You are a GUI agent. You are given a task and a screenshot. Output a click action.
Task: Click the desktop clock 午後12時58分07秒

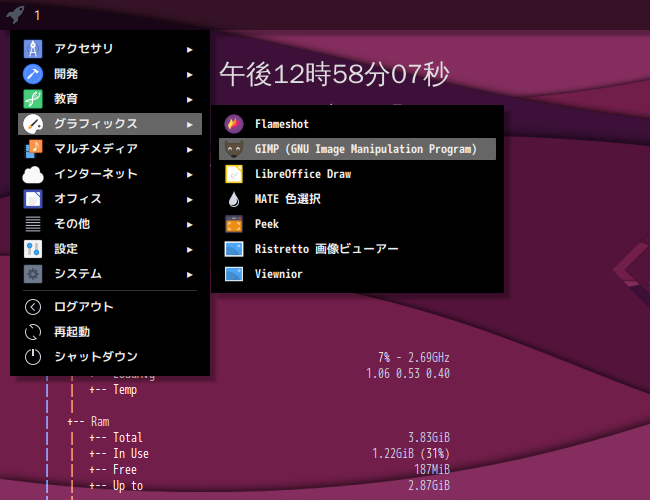334,75
